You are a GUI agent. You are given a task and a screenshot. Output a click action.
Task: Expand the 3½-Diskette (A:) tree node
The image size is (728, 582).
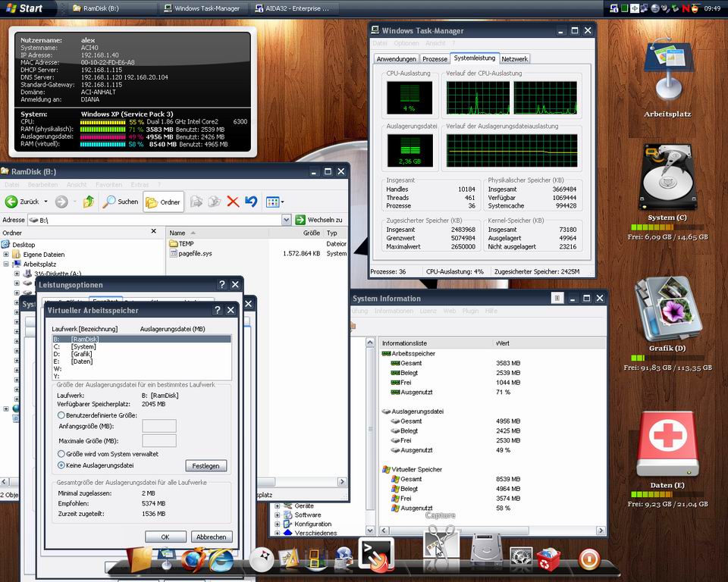point(17,274)
